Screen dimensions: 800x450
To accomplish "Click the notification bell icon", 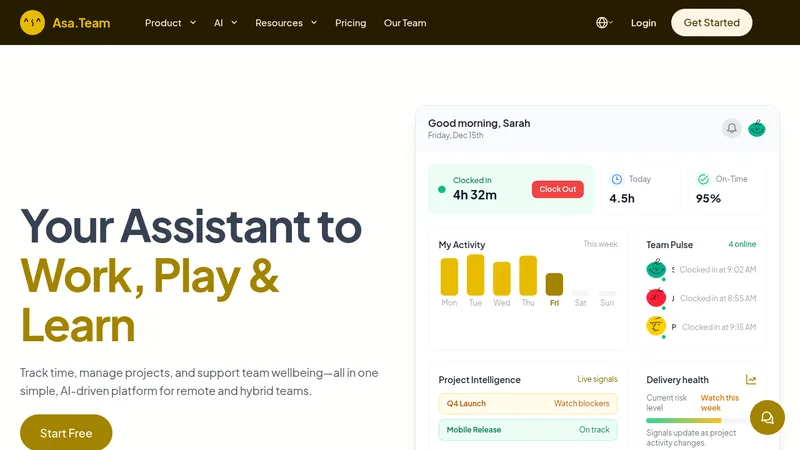I will tap(732, 128).
